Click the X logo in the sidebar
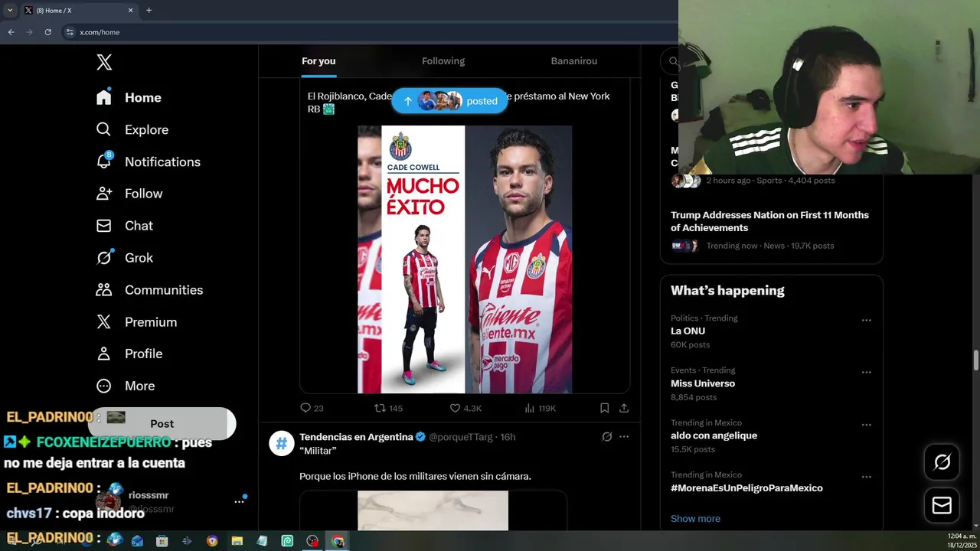 (104, 63)
